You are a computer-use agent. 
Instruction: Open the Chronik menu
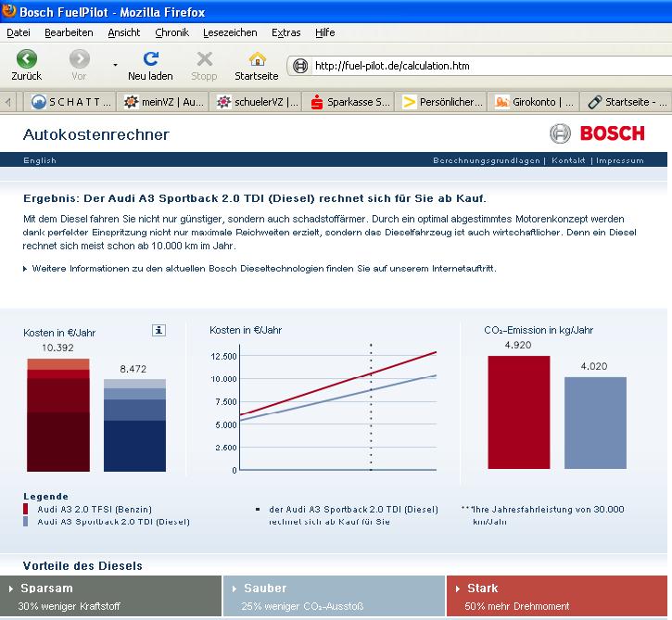click(x=171, y=32)
